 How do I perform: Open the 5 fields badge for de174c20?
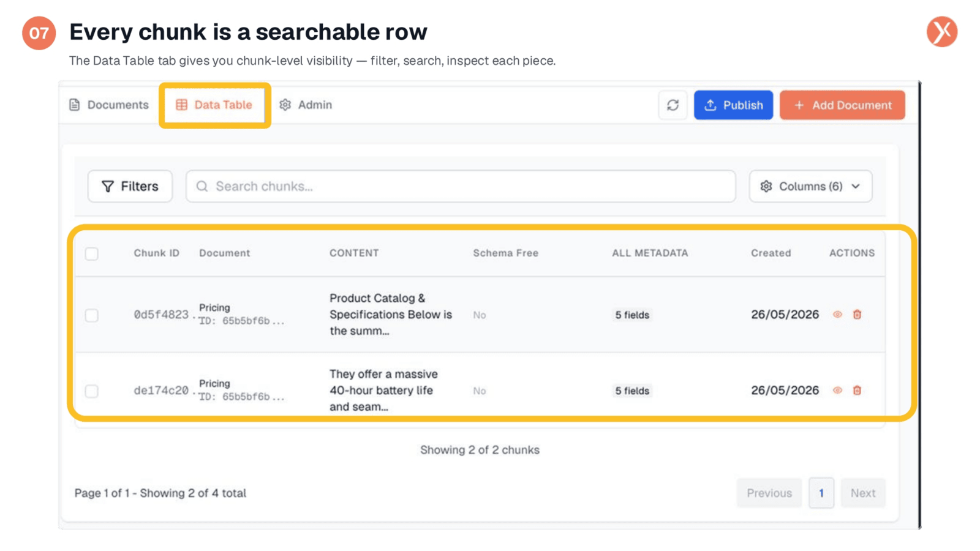[x=632, y=391]
